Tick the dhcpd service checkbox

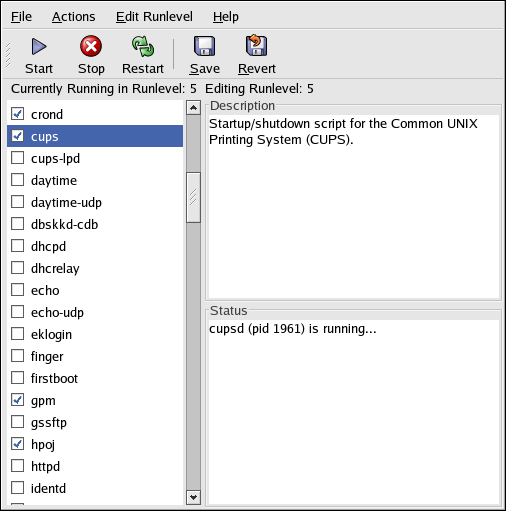(x=17, y=246)
